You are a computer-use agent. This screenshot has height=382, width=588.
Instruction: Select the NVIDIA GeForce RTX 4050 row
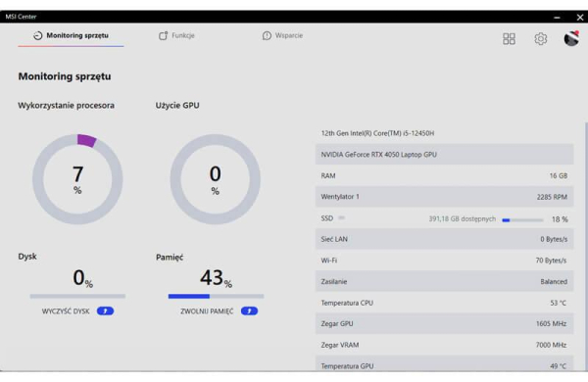(444, 155)
